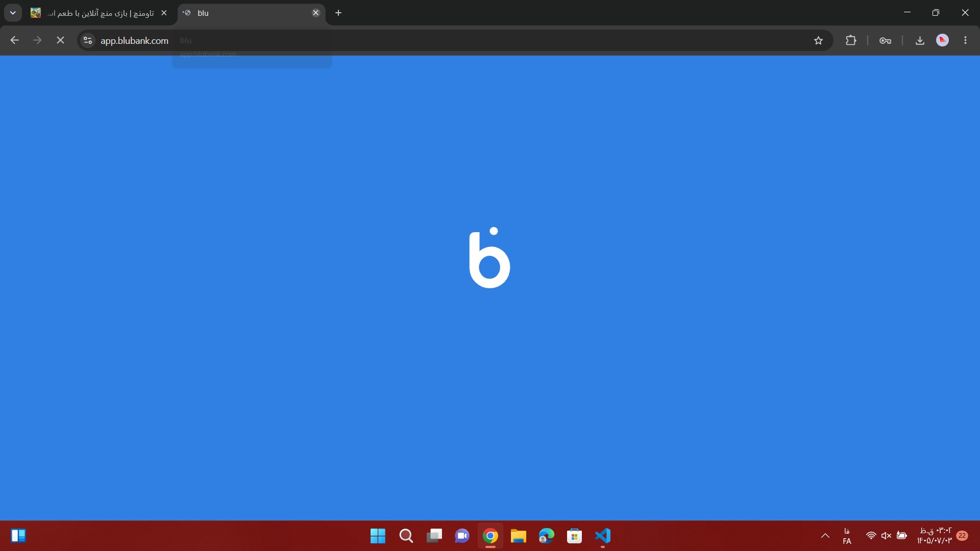Open the password manager key icon
The width and height of the screenshot is (980, 551).
click(885, 40)
